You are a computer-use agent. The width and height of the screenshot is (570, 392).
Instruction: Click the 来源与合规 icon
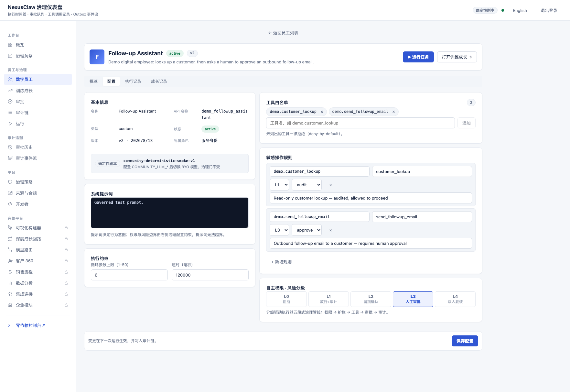pyautogui.click(x=10, y=193)
